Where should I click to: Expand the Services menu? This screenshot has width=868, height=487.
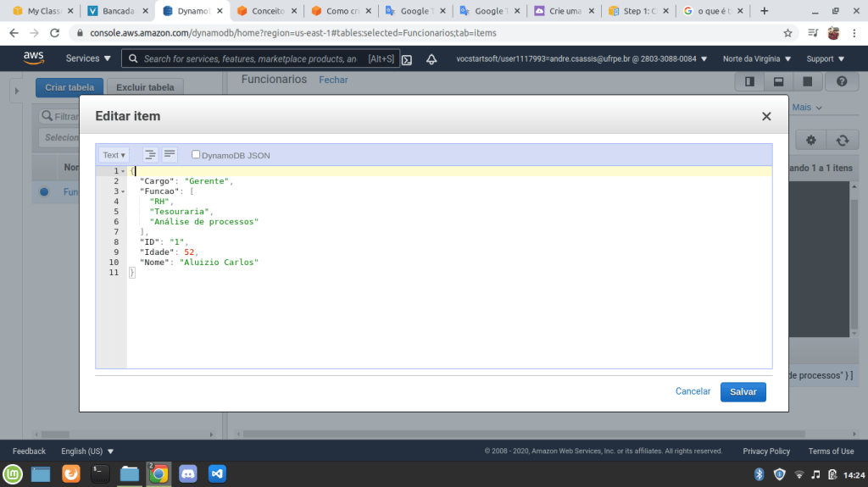(88, 59)
